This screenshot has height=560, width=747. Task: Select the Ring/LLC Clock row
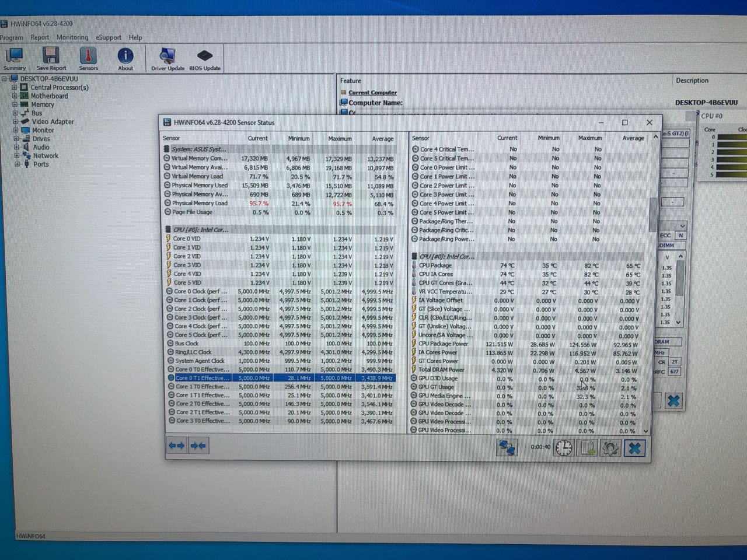coord(281,352)
